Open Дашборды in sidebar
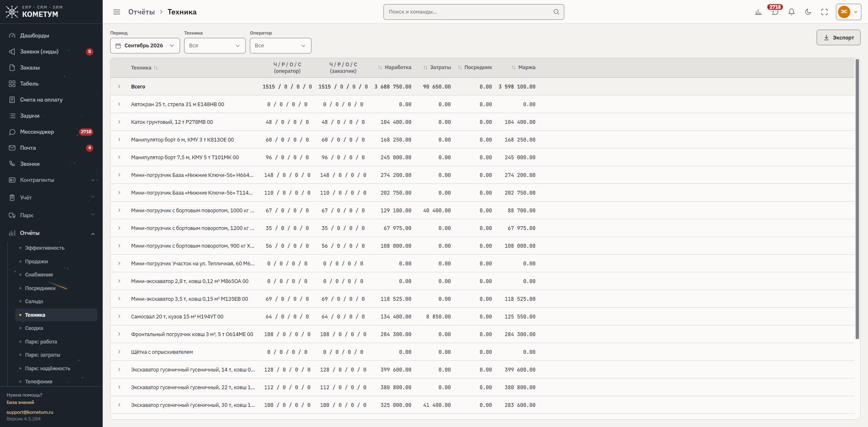The width and height of the screenshot is (868, 427). 51,35
